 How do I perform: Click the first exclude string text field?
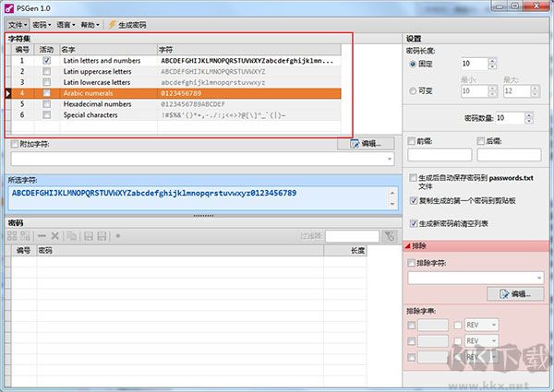click(433, 325)
